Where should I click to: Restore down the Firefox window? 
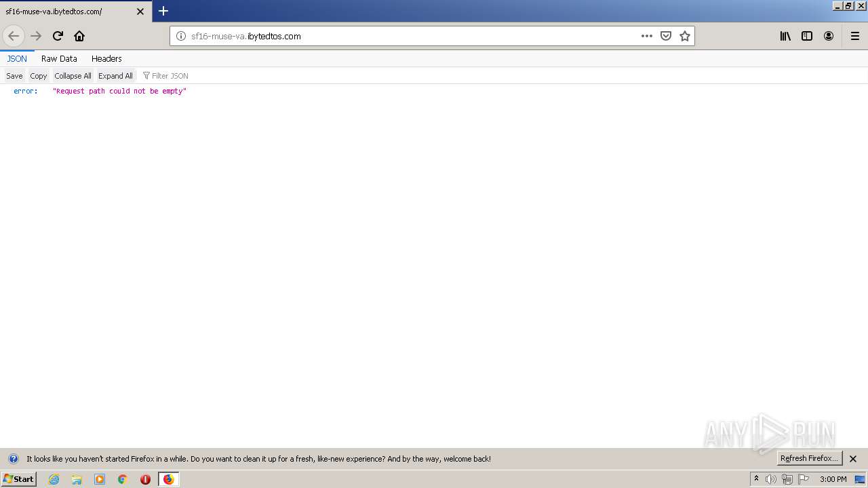tap(848, 5)
